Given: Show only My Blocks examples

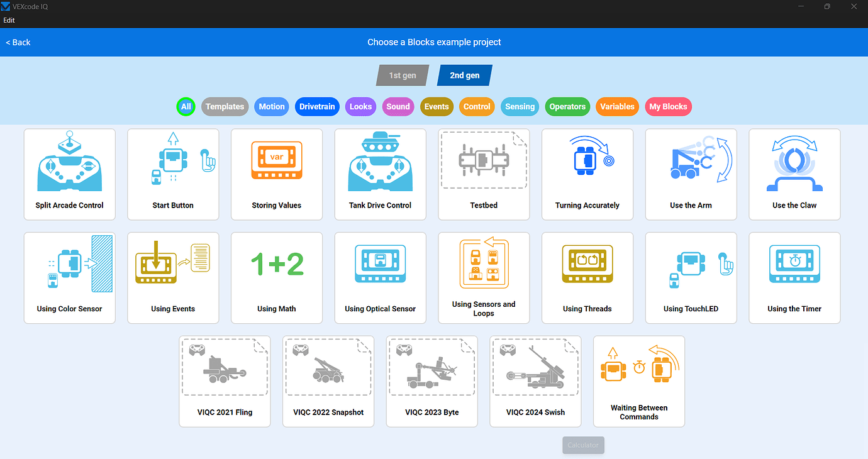Looking at the screenshot, I should (668, 106).
